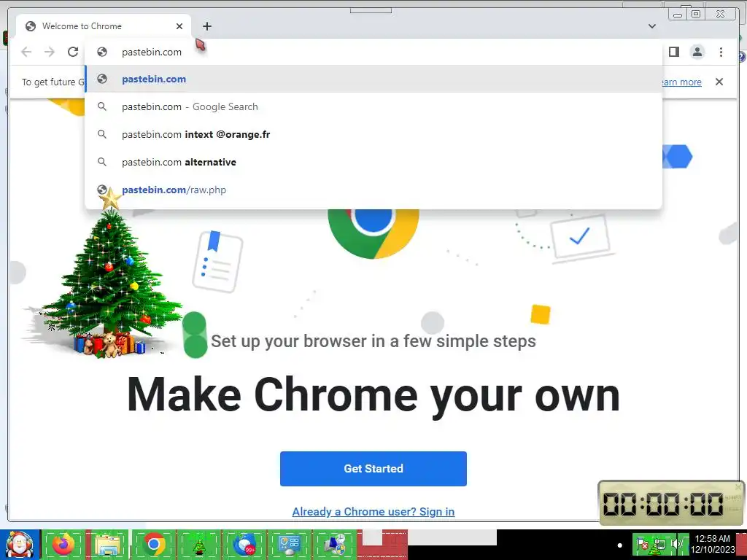Open a new tab with plus button
The height and width of the screenshot is (560, 747).
pos(206,26)
